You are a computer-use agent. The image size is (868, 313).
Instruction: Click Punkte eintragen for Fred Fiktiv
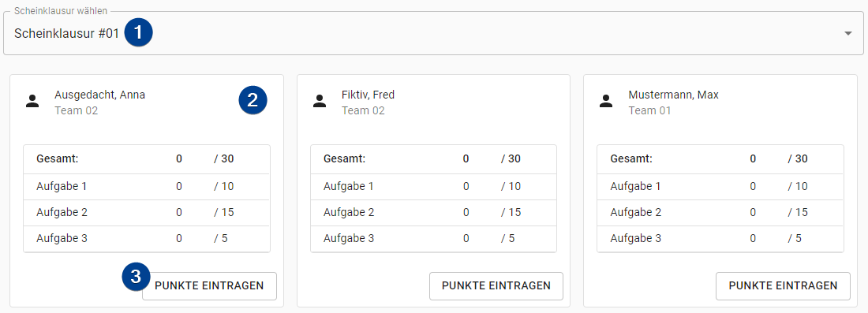(496, 286)
